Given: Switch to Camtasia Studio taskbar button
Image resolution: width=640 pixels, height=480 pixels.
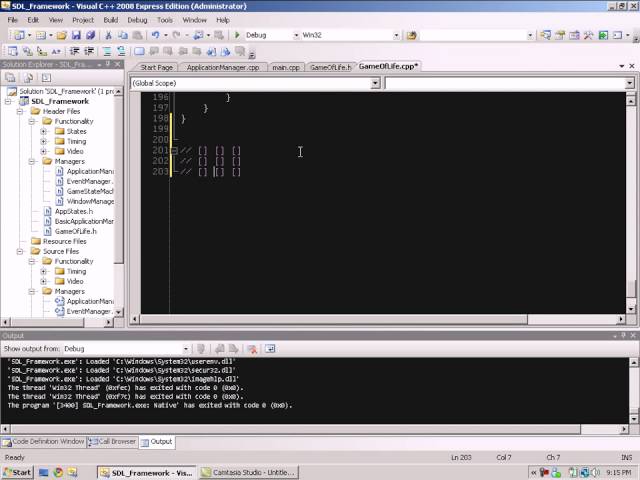Looking at the screenshot, I should tap(249, 473).
